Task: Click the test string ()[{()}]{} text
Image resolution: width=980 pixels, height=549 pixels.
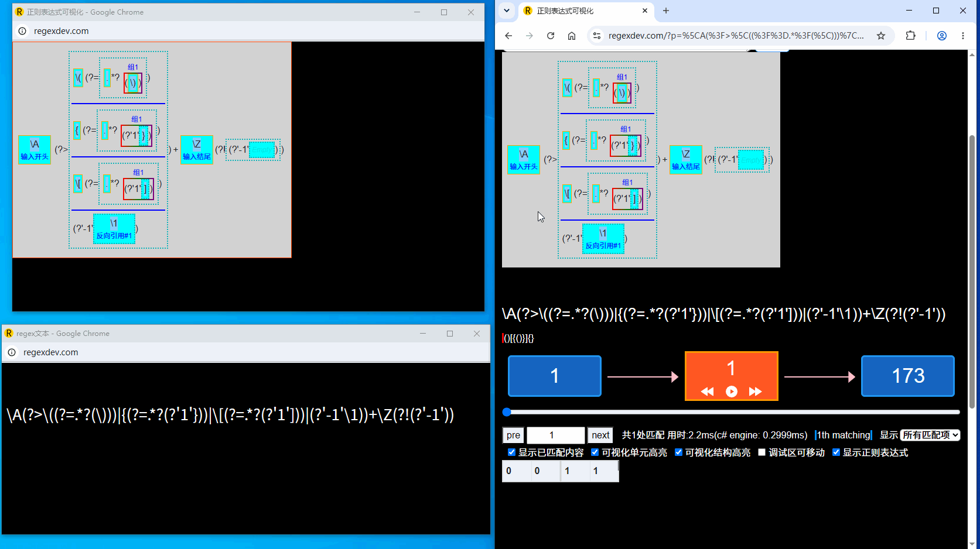Action: click(518, 338)
